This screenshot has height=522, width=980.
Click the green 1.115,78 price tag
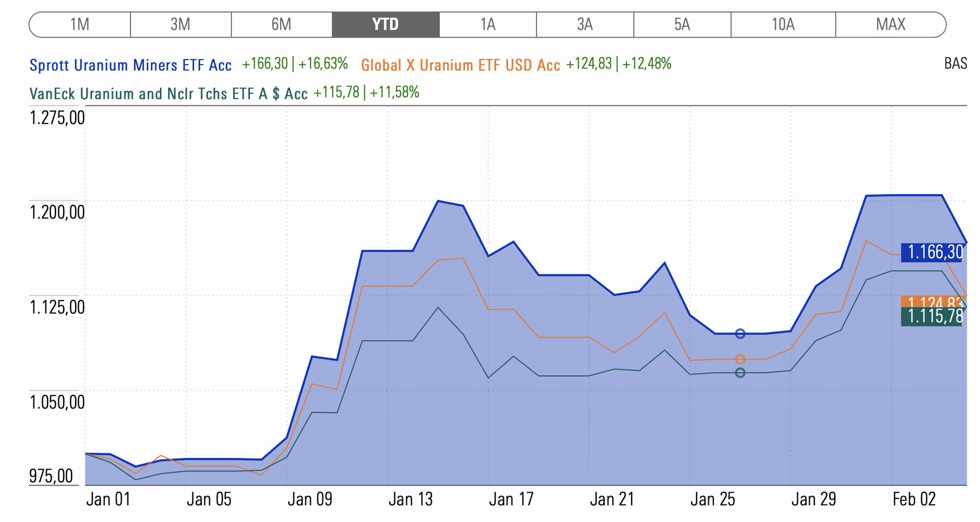[932, 316]
